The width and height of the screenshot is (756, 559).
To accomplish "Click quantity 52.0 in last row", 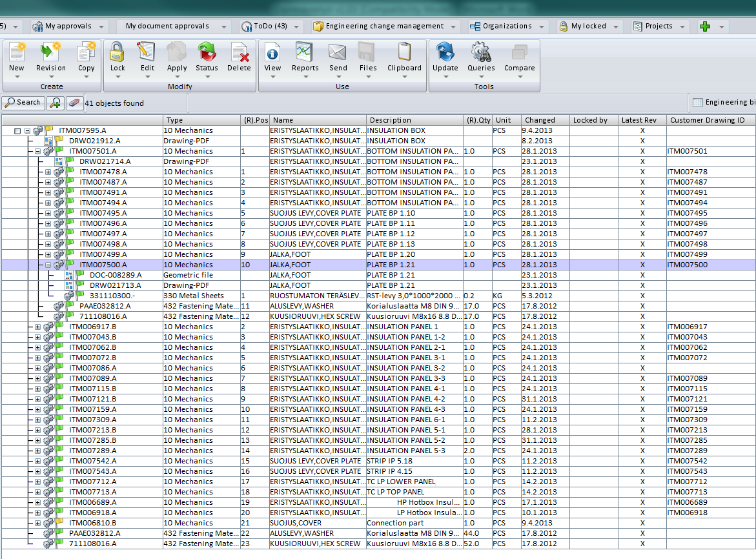I will (471, 544).
